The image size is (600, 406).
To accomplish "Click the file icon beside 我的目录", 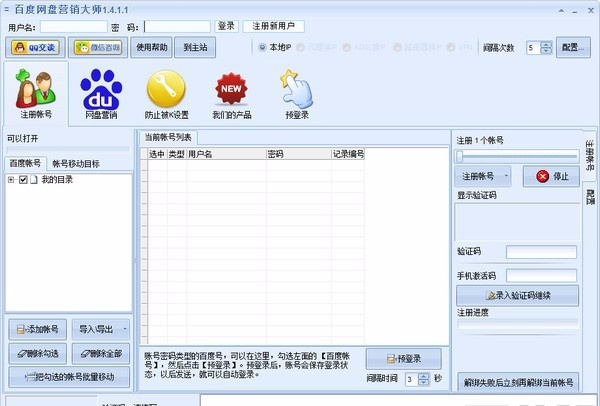I will (x=34, y=179).
